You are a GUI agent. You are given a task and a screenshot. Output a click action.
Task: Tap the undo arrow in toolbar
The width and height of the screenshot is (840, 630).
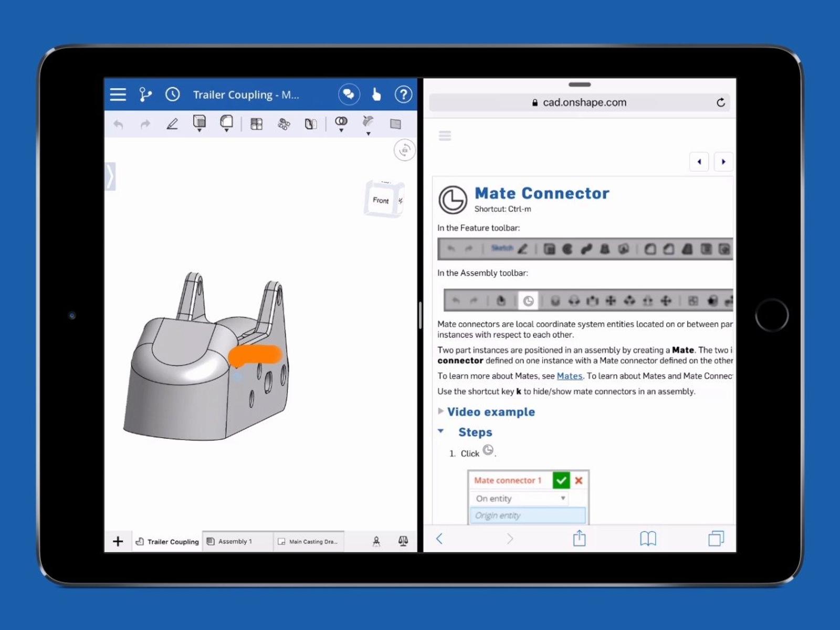(118, 124)
